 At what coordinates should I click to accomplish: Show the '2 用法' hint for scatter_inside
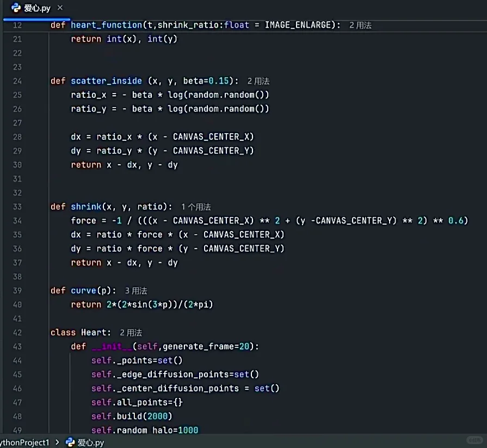click(x=258, y=82)
